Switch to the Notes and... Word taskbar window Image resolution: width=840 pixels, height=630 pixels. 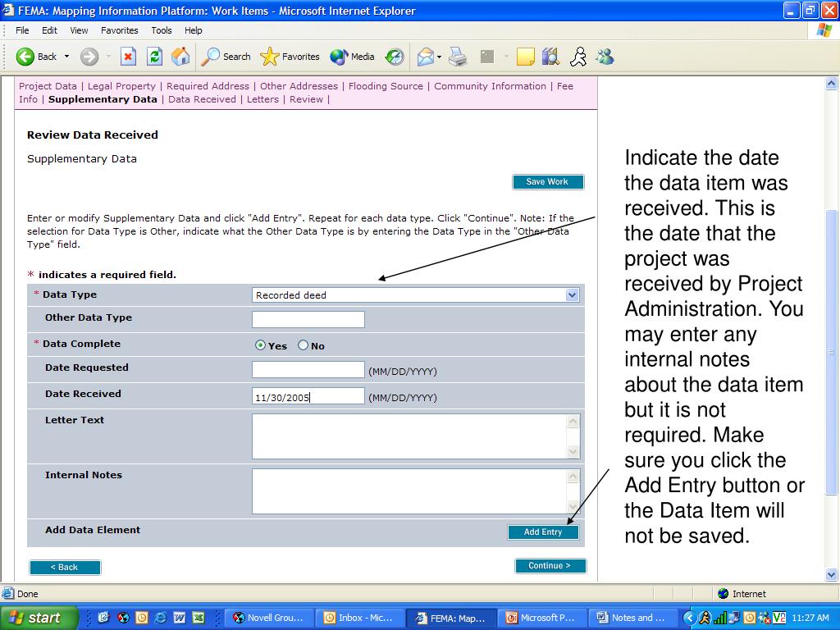(632, 618)
